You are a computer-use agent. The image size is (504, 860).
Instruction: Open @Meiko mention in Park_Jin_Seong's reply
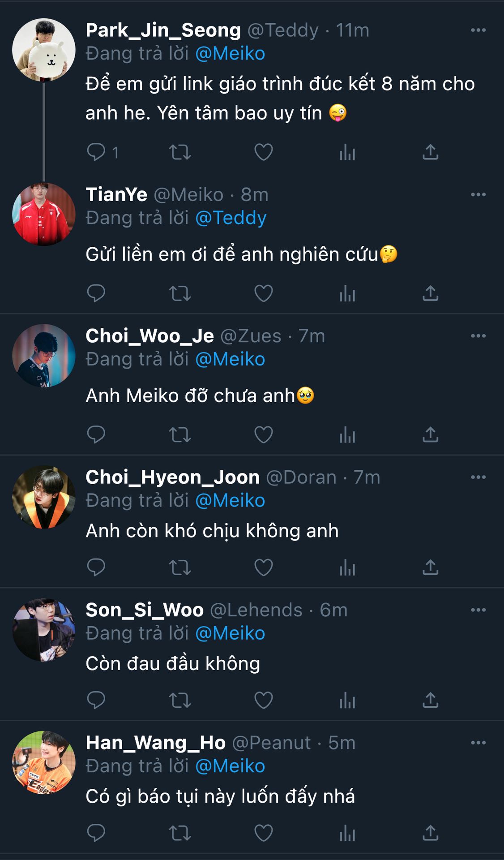tap(230, 54)
